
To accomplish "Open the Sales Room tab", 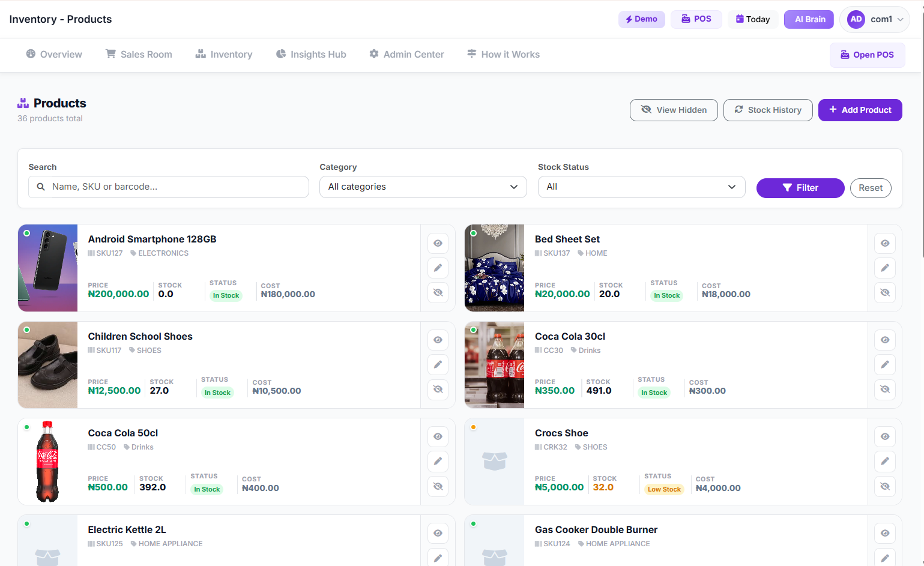I will tap(139, 54).
